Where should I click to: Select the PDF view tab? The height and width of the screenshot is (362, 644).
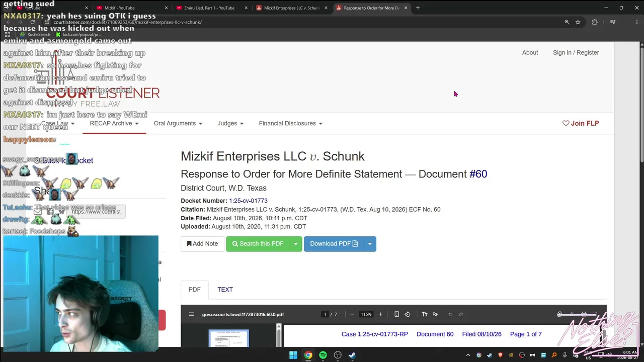coord(194,290)
